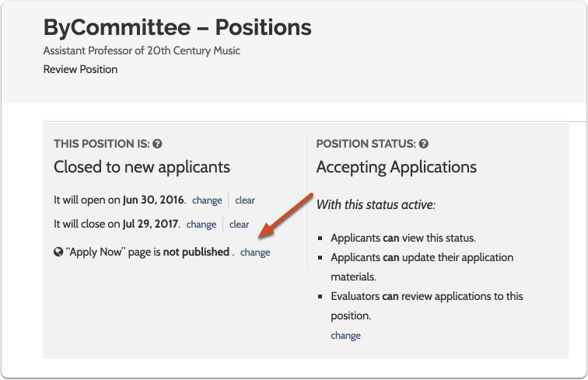
Task: Click 'Applicants can view this status' bullet
Action: (x=403, y=238)
